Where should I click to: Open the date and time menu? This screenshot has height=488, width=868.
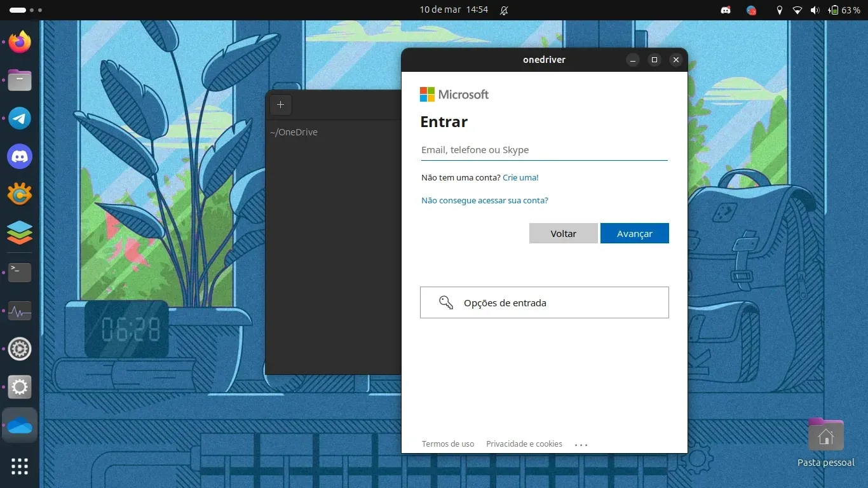(x=454, y=10)
